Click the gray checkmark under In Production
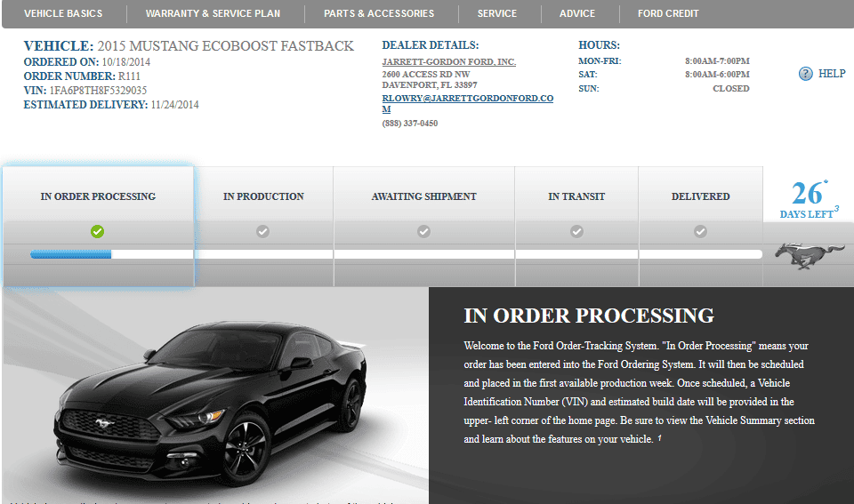This screenshot has height=504, width=854. point(262,231)
